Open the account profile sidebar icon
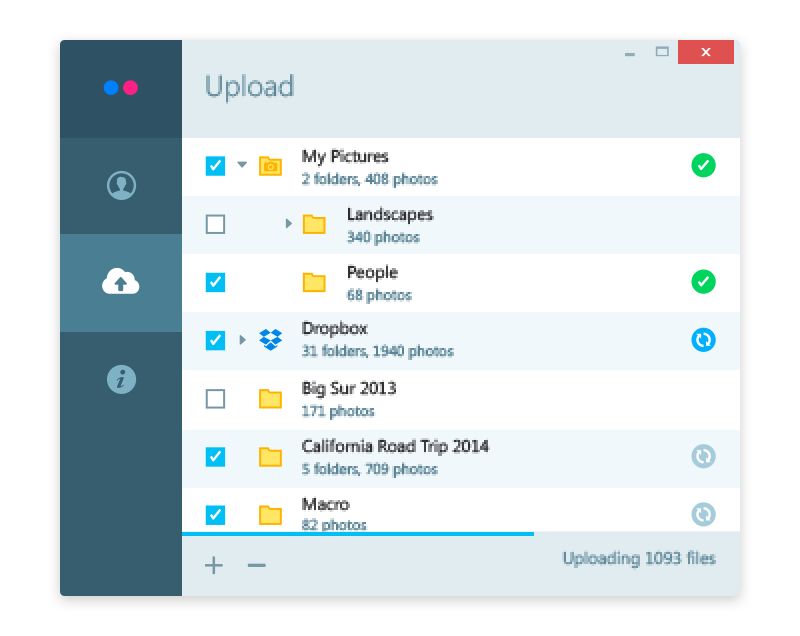 [x=121, y=186]
